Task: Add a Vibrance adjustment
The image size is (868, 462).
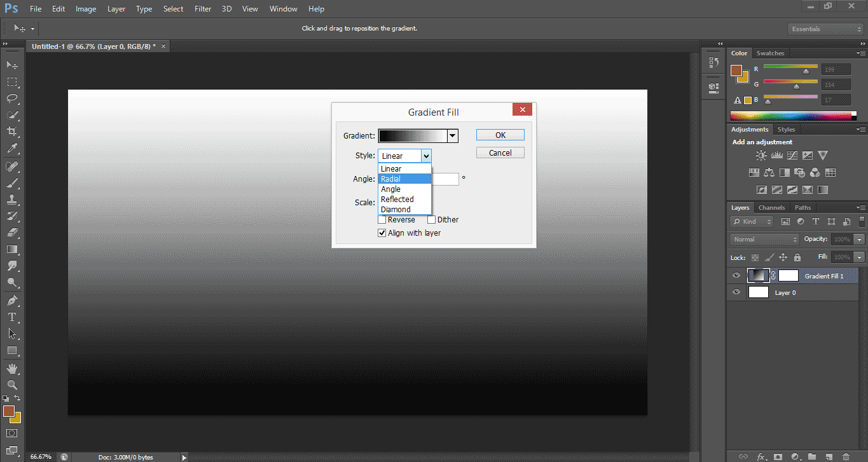Action: (x=823, y=155)
